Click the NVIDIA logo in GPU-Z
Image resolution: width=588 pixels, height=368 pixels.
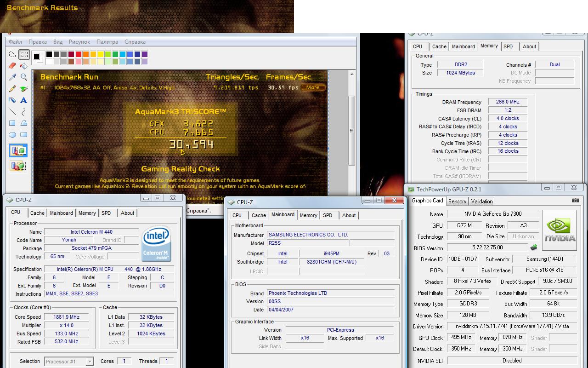click(x=560, y=230)
